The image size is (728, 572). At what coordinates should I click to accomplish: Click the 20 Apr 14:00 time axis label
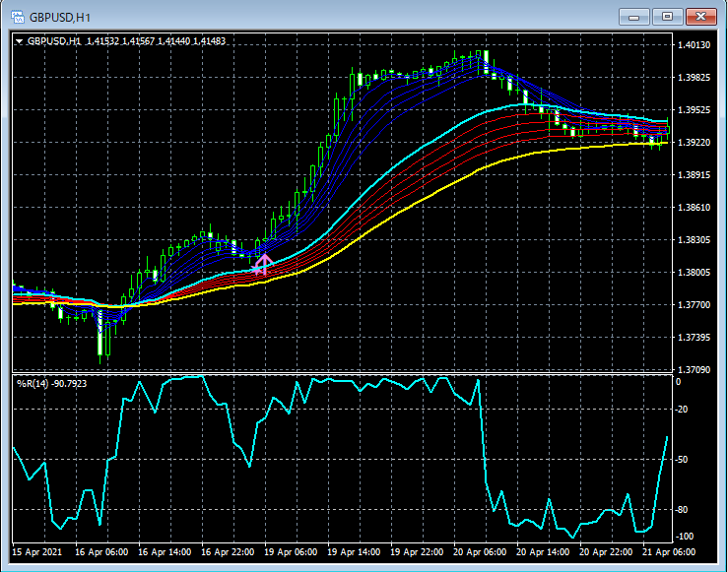(x=543, y=552)
